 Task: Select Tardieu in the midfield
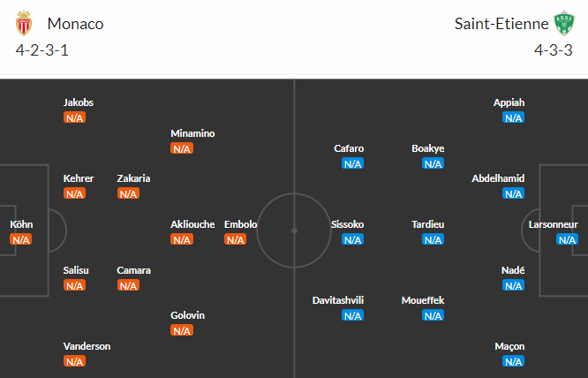click(x=428, y=224)
